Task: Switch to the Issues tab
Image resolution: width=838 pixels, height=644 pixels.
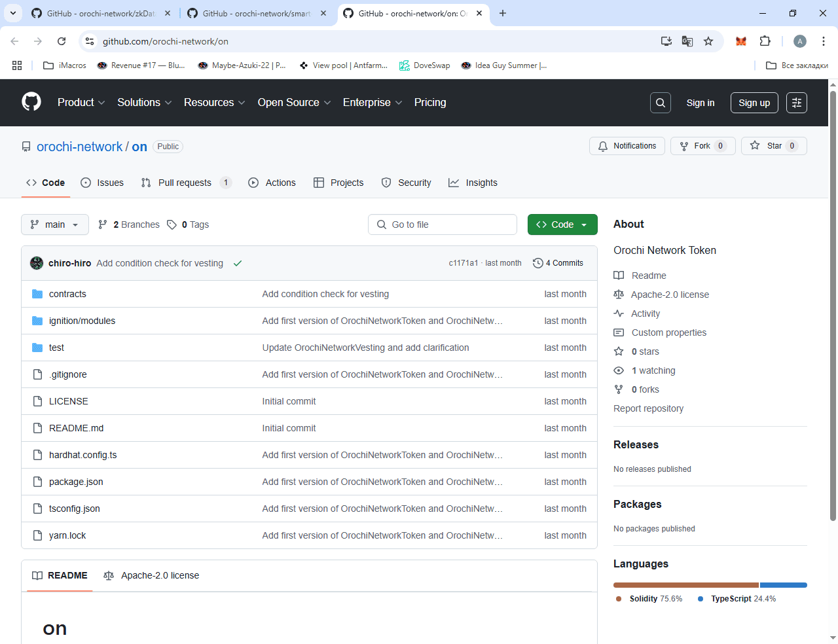Action: point(102,183)
